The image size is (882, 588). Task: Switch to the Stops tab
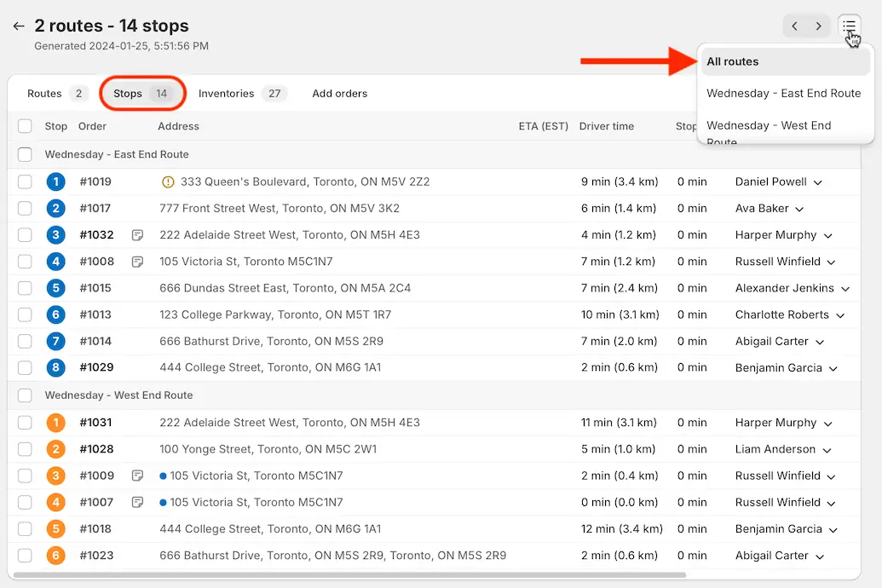click(x=142, y=94)
